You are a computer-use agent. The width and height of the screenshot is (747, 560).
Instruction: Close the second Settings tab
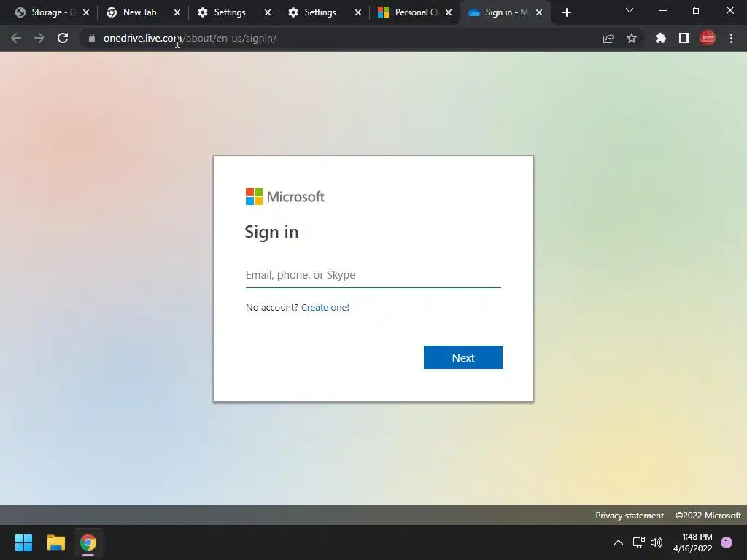click(358, 12)
